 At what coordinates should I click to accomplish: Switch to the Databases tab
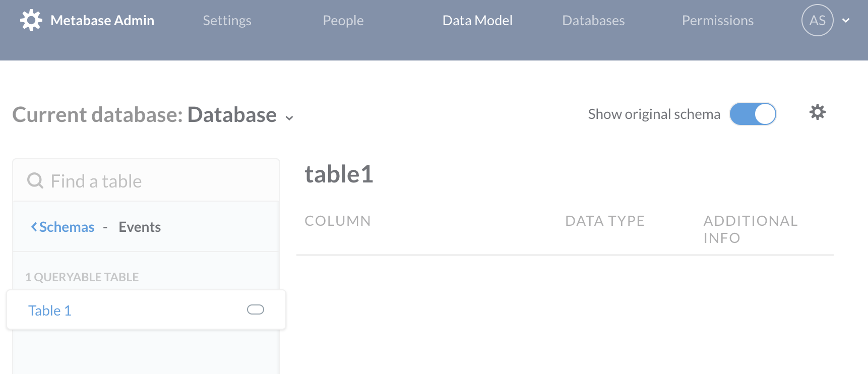593,21
